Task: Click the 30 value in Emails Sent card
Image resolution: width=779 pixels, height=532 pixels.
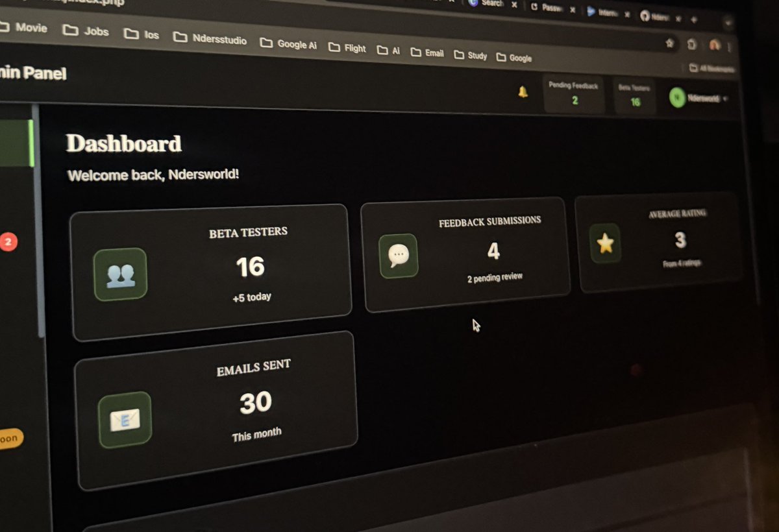Action: pos(255,403)
